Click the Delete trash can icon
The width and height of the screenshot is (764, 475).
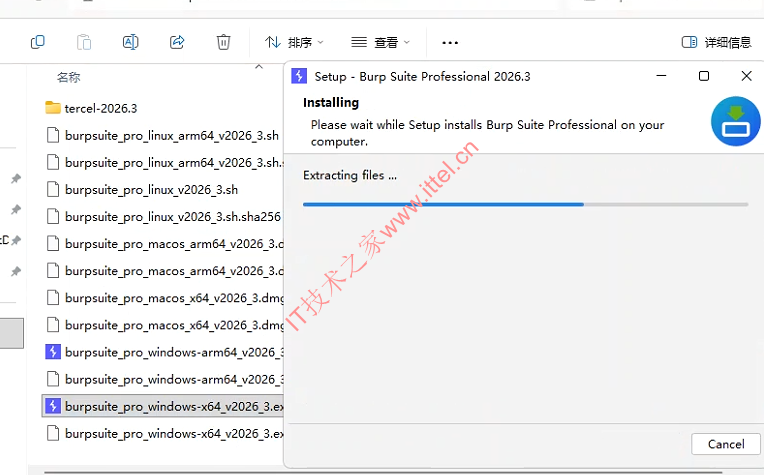(223, 42)
